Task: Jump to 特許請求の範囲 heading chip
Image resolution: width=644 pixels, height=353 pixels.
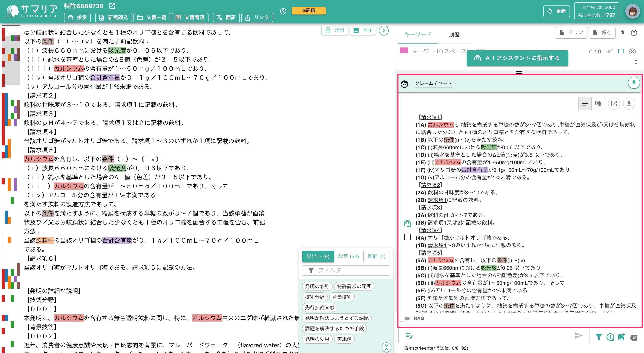Action: [x=354, y=287]
